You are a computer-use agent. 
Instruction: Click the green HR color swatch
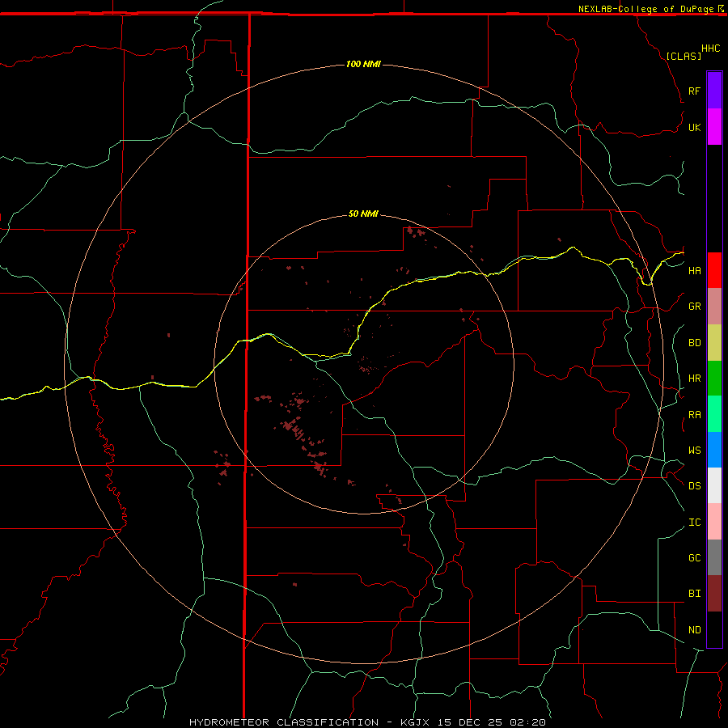coord(714,378)
